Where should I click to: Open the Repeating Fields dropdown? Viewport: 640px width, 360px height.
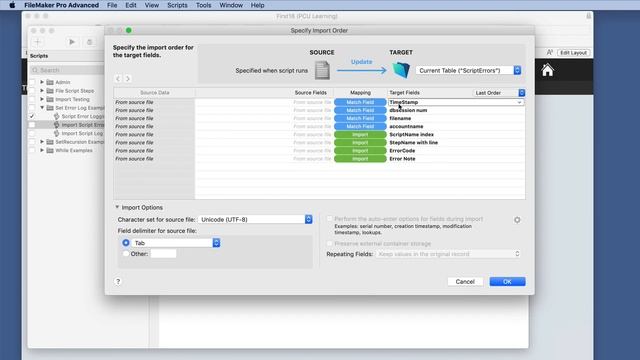448,254
